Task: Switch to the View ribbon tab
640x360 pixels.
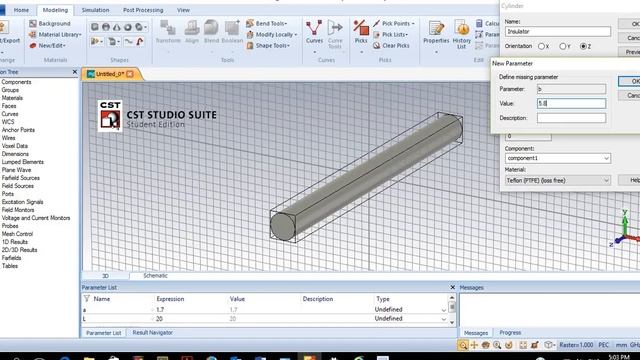Action: click(183, 10)
